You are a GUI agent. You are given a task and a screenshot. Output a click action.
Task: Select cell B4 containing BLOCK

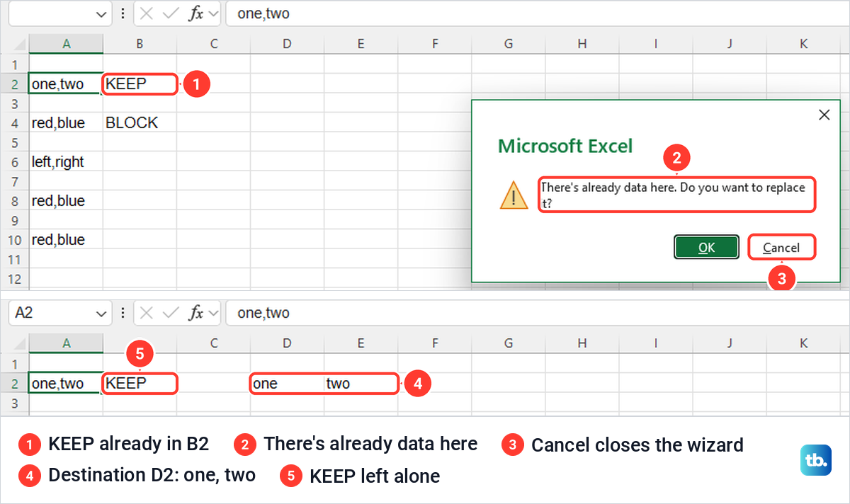click(140, 123)
